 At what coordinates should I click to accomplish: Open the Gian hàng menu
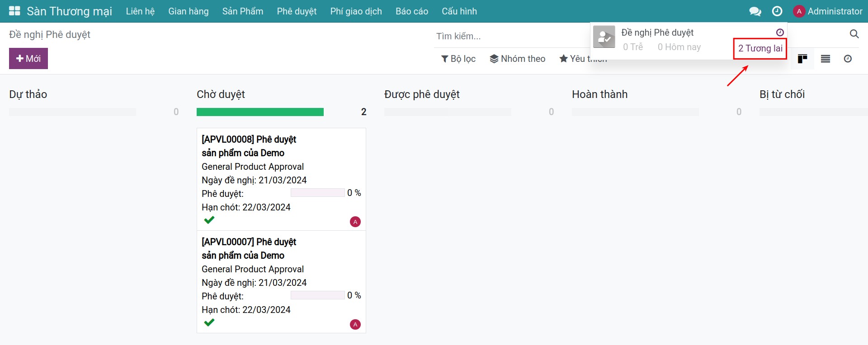coord(189,11)
